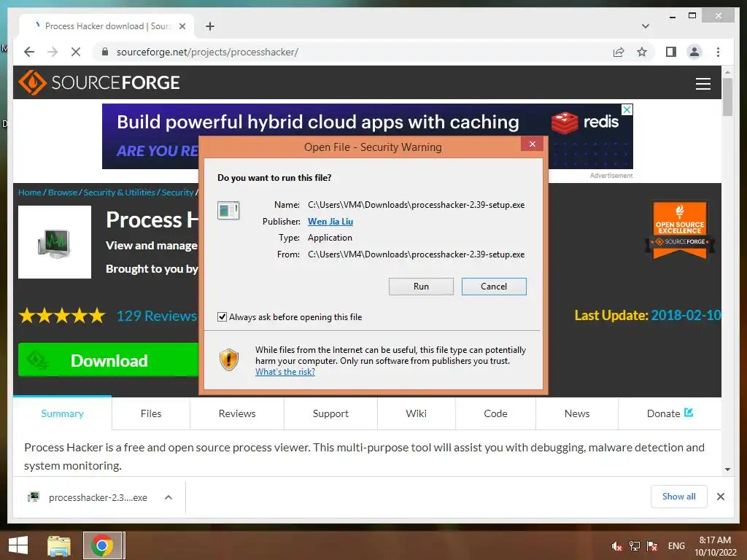The height and width of the screenshot is (560, 747).
Task: Expand the download item options chevron
Action: (x=169, y=497)
